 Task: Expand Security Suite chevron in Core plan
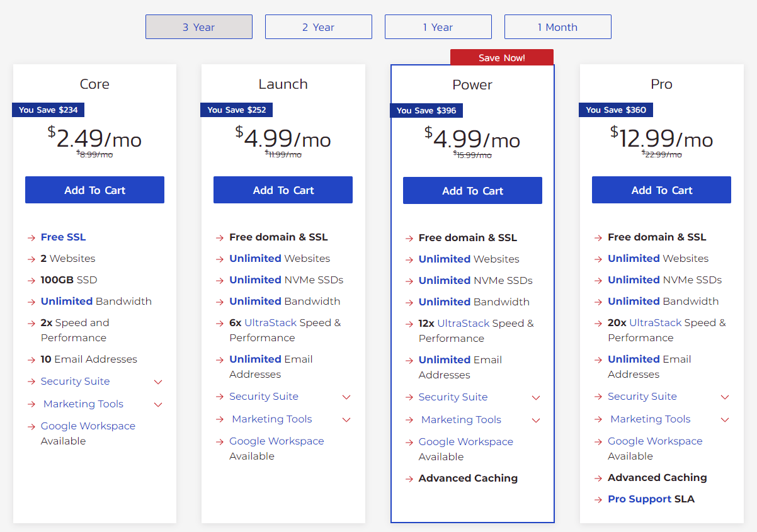click(158, 382)
